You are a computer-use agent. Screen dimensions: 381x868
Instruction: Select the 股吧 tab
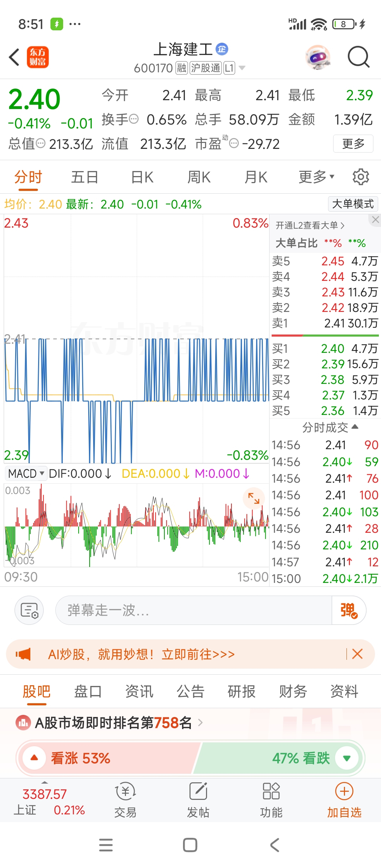pyautogui.click(x=37, y=692)
